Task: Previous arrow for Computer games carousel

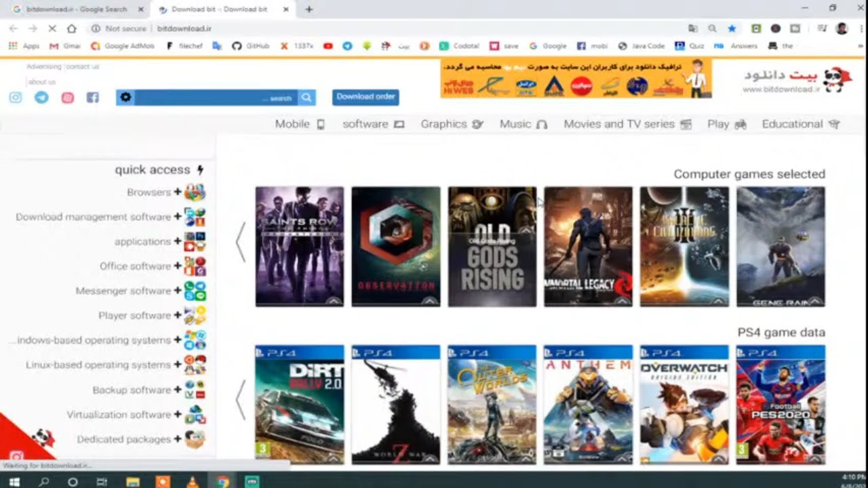Action: (x=240, y=242)
